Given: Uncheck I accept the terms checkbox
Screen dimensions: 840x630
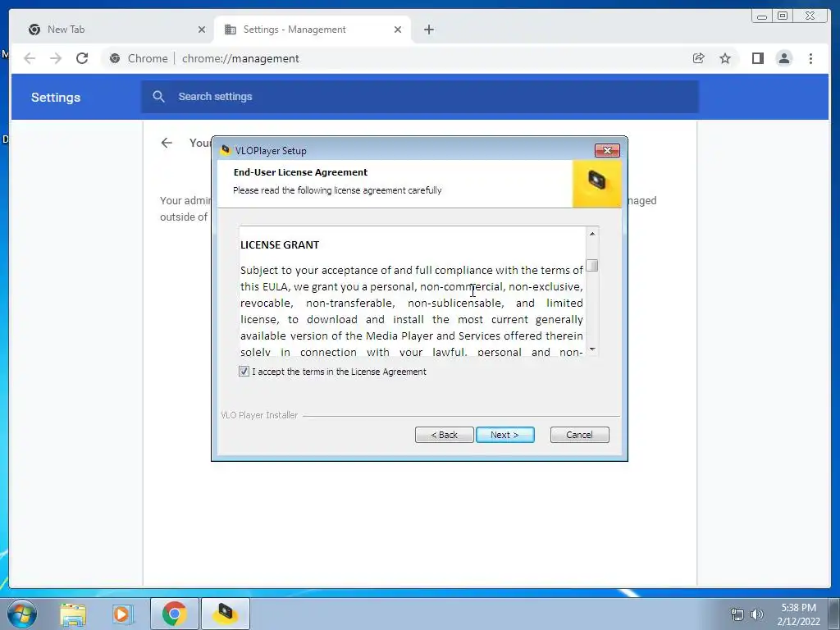Looking at the screenshot, I should [x=244, y=372].
